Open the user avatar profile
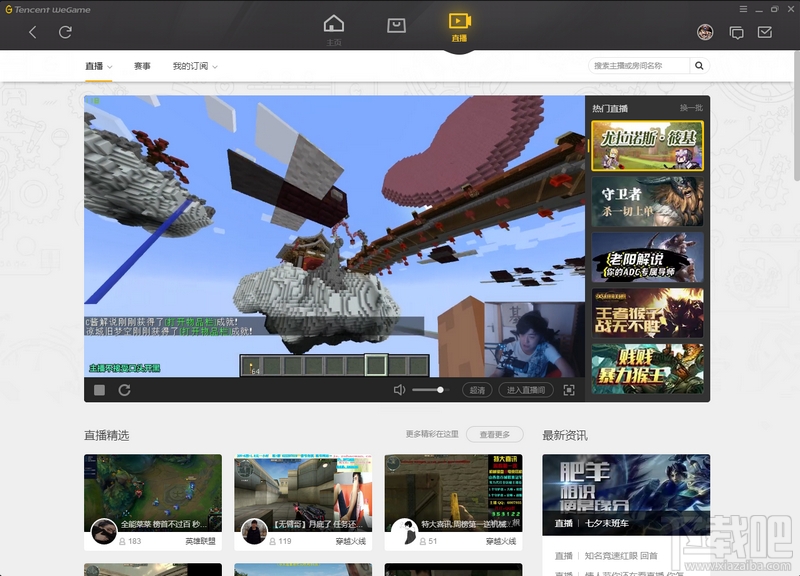 pos(705,33)
